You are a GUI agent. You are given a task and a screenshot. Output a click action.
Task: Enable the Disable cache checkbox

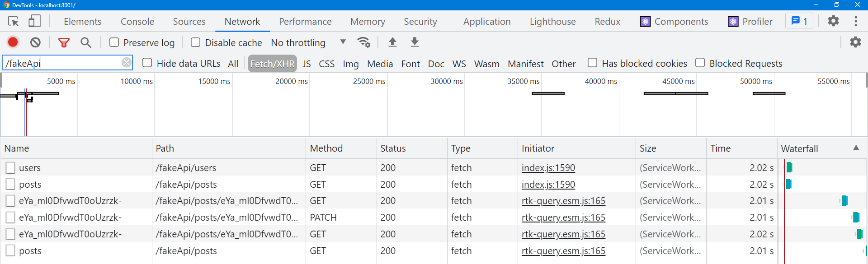pyautogui.click(x=195, y=42)
